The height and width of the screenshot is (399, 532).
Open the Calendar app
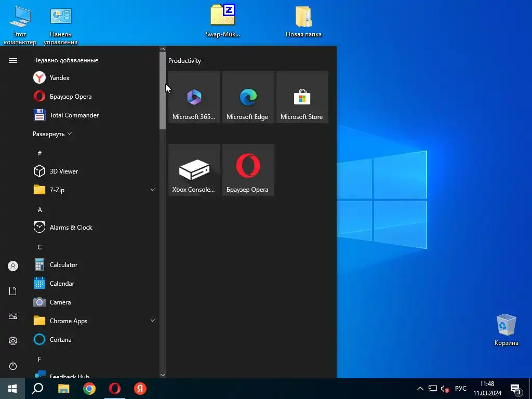94,283
